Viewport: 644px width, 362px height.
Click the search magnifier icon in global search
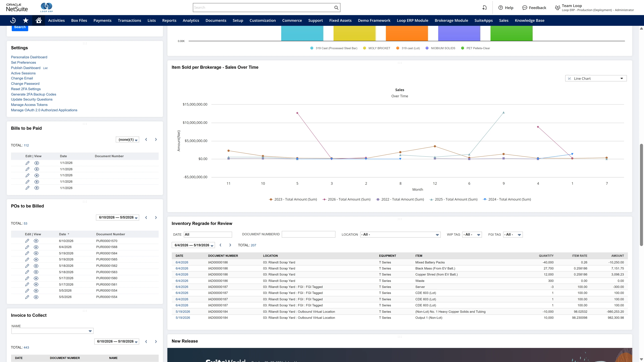click(x=336, y=8)
